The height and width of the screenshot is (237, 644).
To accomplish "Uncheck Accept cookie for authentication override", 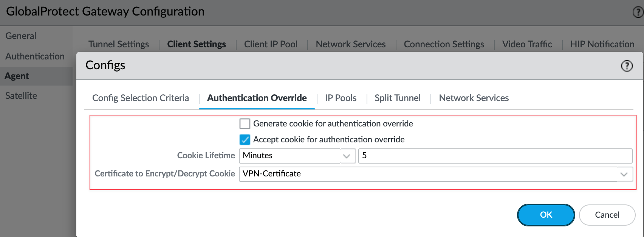I will click(245, 140).
